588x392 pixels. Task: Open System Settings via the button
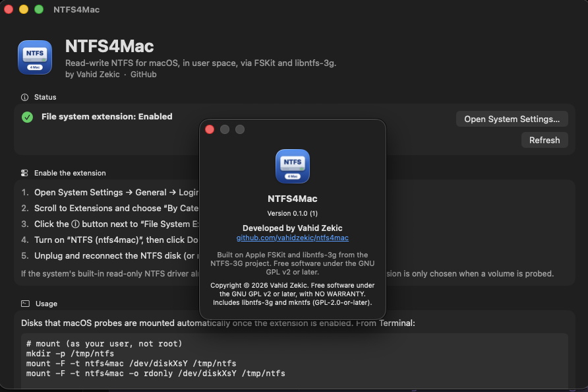coord(512,119)
